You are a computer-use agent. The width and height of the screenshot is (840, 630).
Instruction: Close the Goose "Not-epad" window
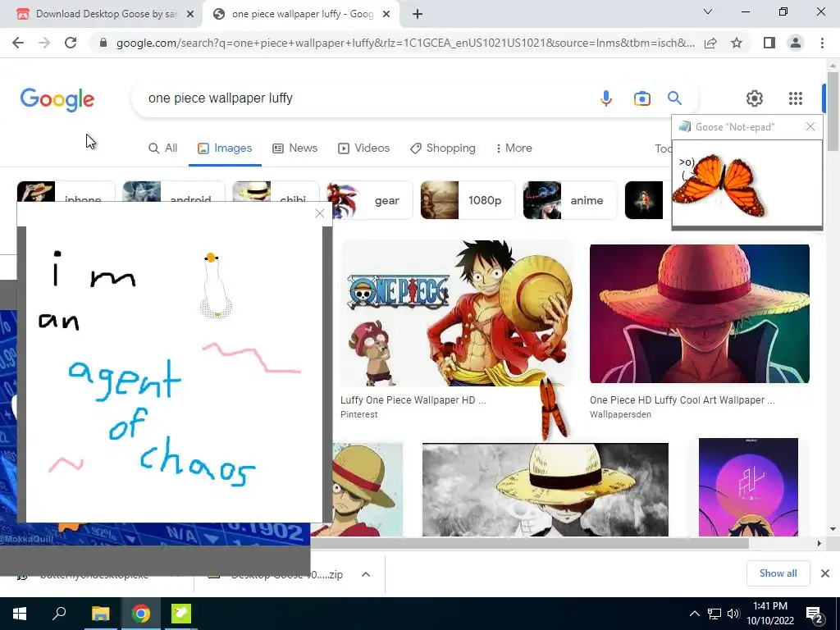810,126
